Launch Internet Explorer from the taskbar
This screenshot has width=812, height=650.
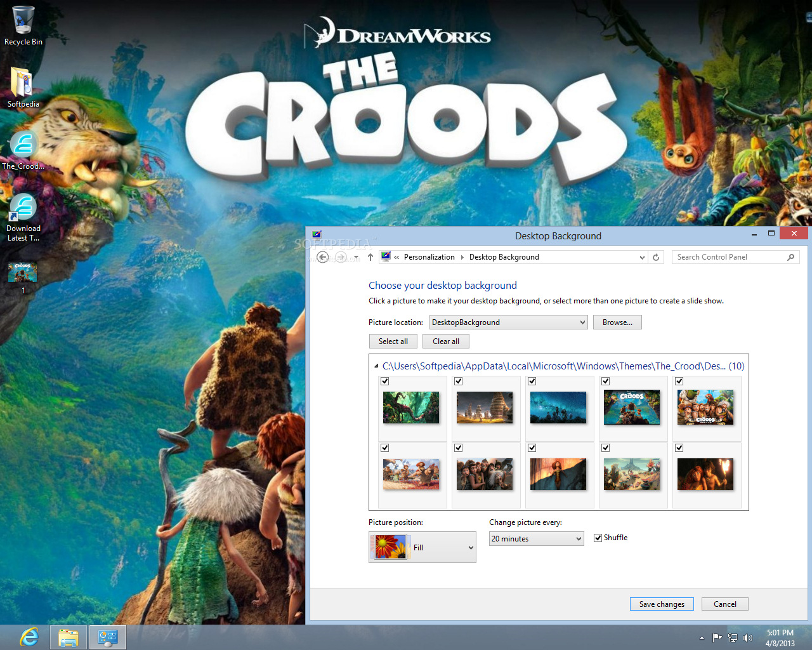(x=29, y=637)
